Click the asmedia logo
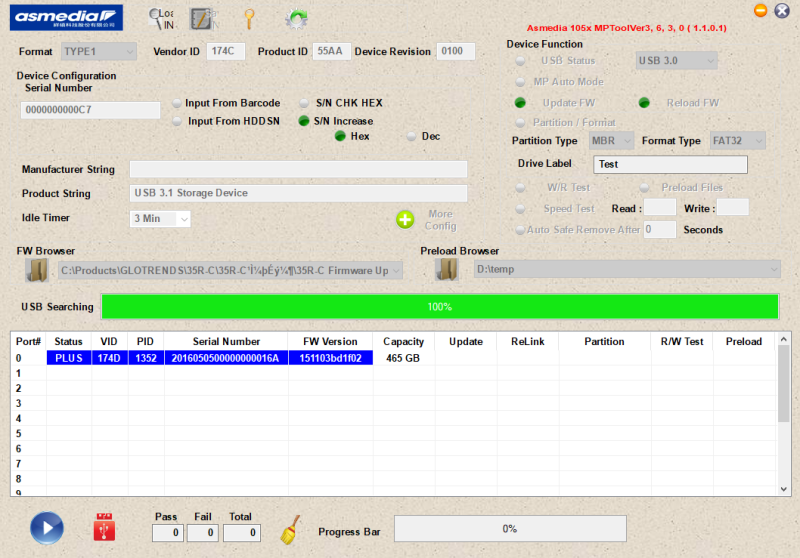The width and height of the screenshot is (800, 558). (66, 17)
